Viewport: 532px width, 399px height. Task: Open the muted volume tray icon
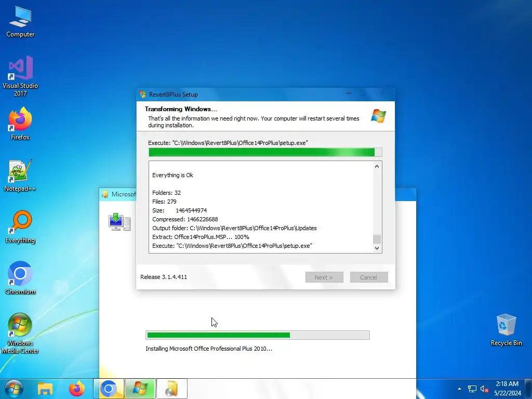click(484, 389)
